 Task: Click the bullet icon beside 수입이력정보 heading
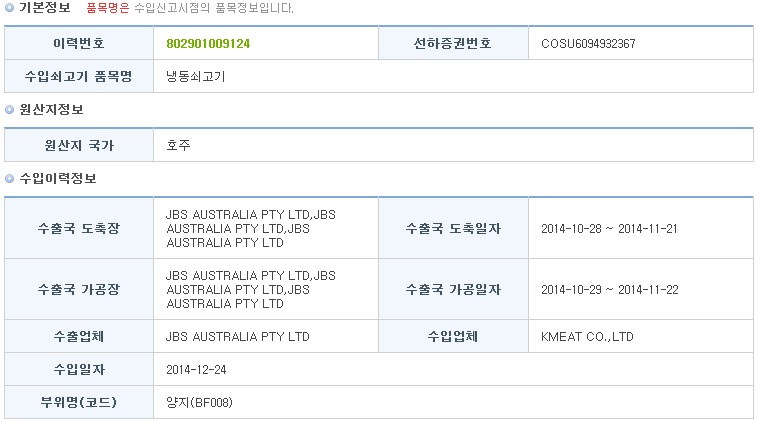pos(9,179)
